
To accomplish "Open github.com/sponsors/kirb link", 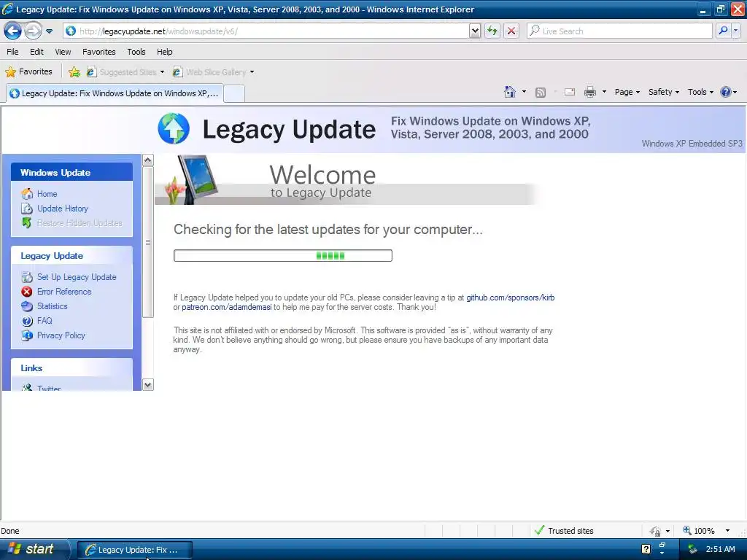I will point(510,297).
